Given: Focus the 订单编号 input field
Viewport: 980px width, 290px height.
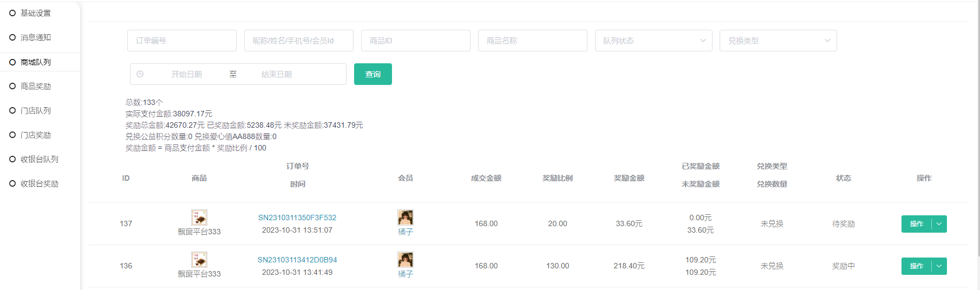Looking at the screenshot, I should click(x=181, y=41).
